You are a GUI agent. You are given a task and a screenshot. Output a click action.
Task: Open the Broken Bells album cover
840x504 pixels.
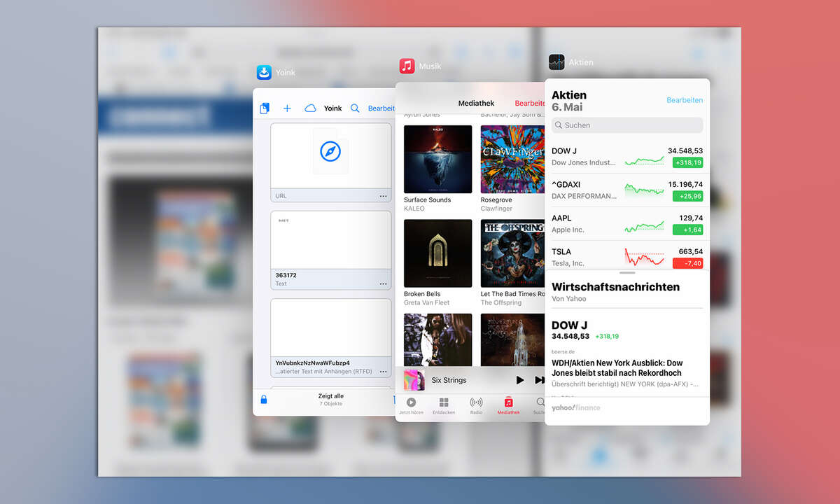[438, 253]
